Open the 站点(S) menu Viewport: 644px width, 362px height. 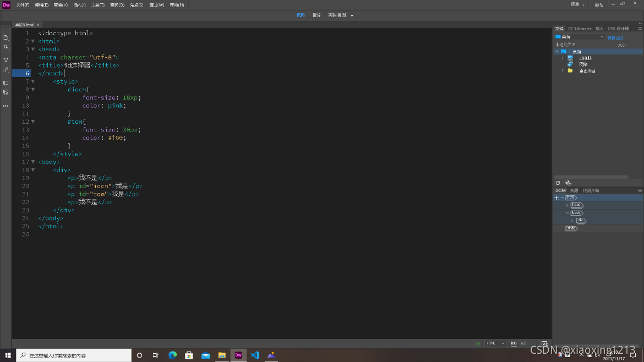click(x=137, y=5)
